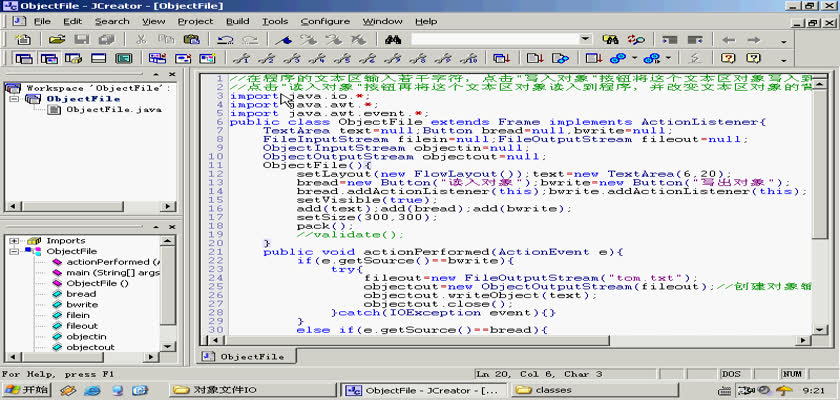Click the Run Project gears icon with arrow
The image size is (840, 400).
pyautogui.click(x=651, y=58)
